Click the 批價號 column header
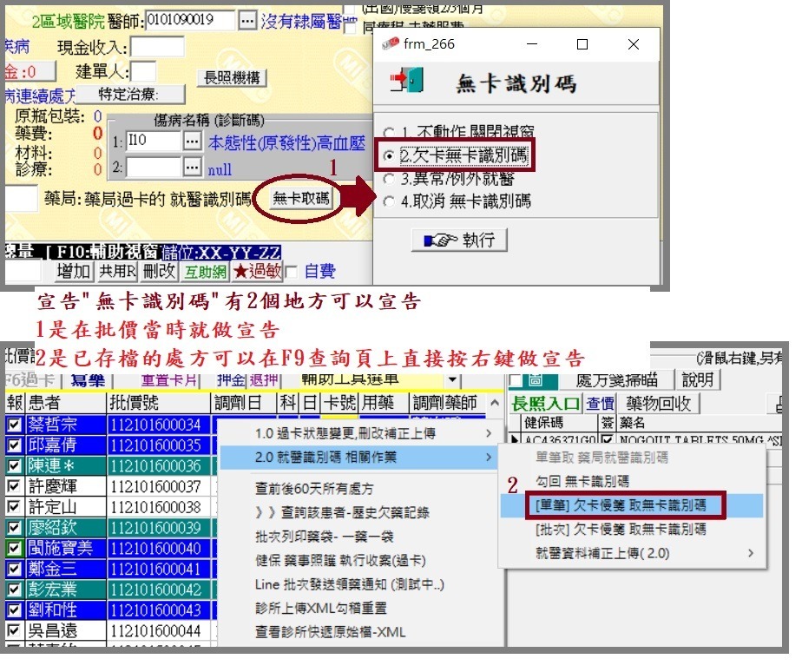Image resolution: width=802 pixels, height=672 pixels. point(159,403)
